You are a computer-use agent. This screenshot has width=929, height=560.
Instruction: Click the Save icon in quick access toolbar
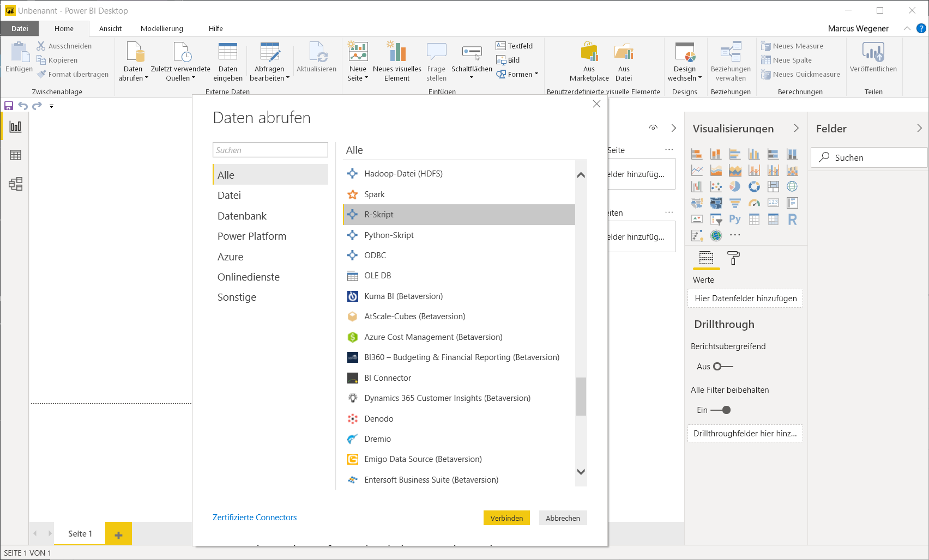pyautogui.click(x=9, y=106)
